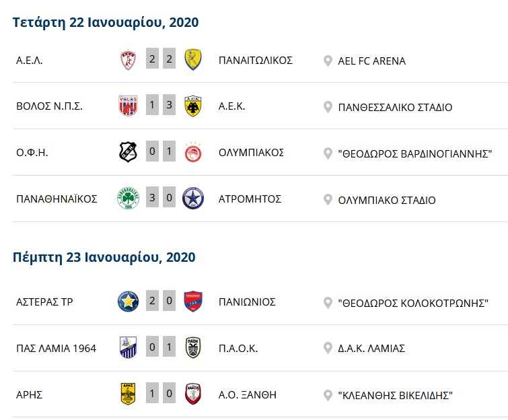Click the Asteras Tripolis star crest
Viewport: 508px width, 420px height.
[x=128, y=302]
